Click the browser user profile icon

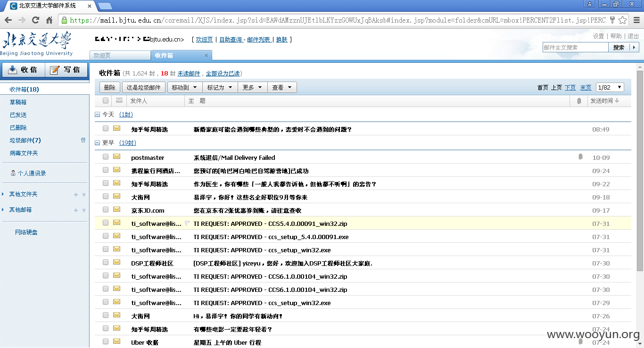pos(590,4)
